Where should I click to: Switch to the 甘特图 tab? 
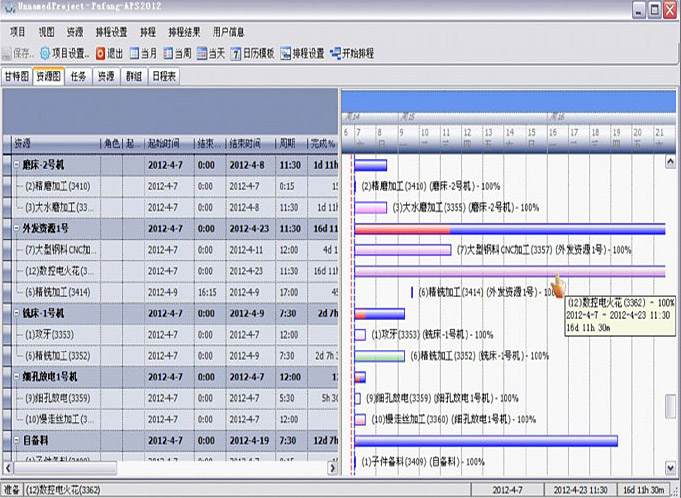[x=16, y=75]
